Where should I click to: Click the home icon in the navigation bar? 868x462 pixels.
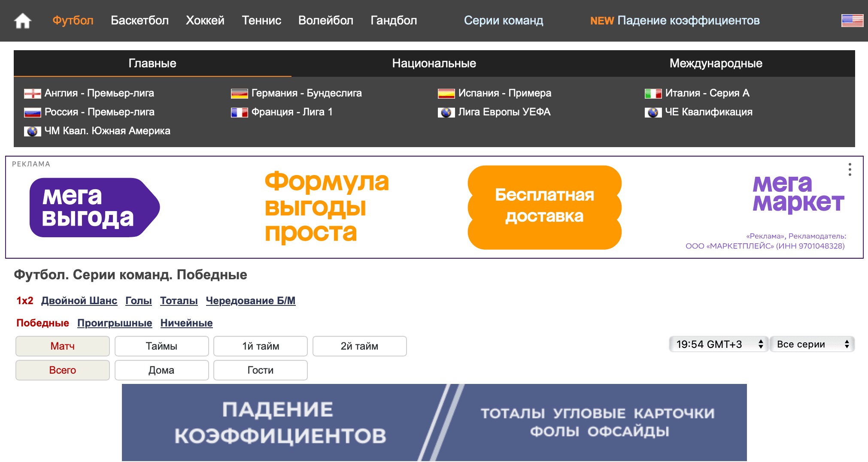pyautogui.click(x=23, y=21)
